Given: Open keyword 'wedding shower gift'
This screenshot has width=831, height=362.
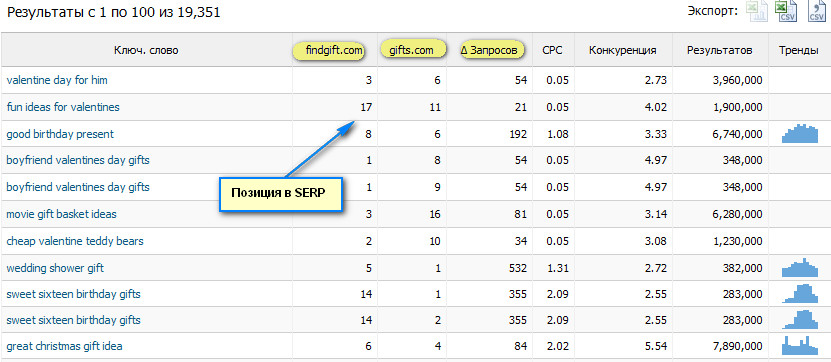Looking at the screenshot, I should pyautogui.click(x=55, y=268).
